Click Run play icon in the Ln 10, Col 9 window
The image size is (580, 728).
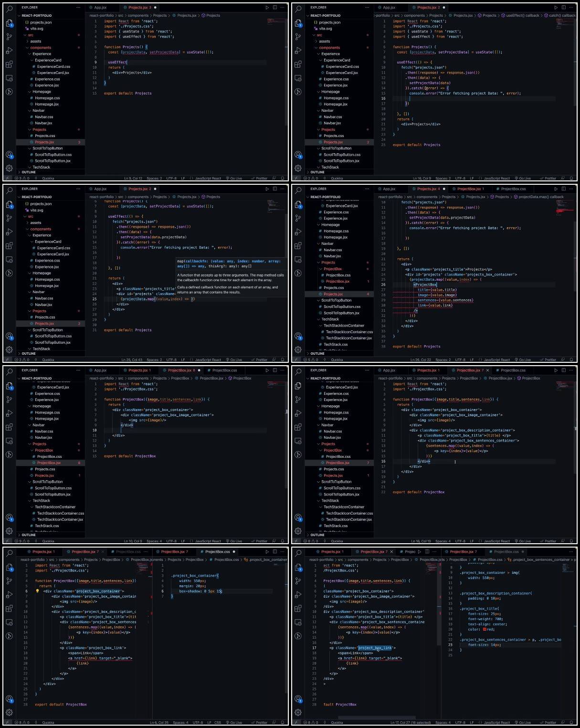point(267,370)
